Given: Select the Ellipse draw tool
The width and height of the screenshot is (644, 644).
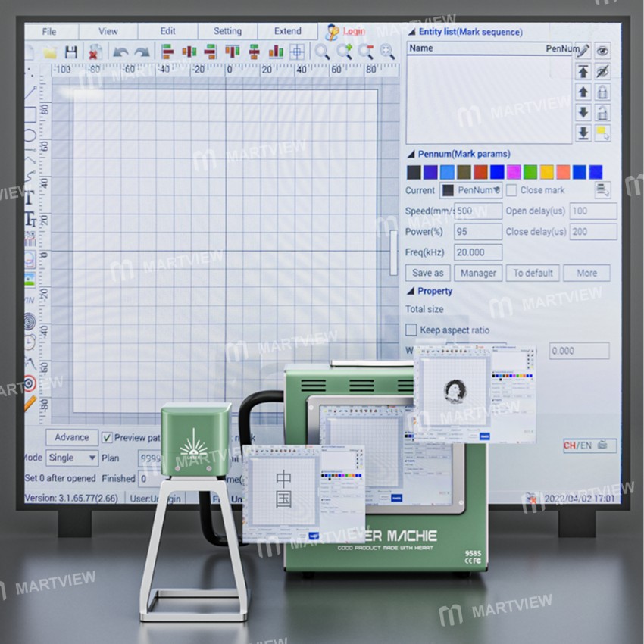Looking at the screenshot, I should point(30,136).
